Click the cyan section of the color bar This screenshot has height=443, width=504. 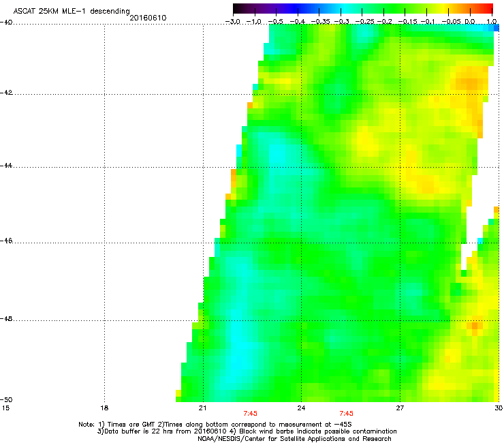pyautogui.click(x=343, y=8)
